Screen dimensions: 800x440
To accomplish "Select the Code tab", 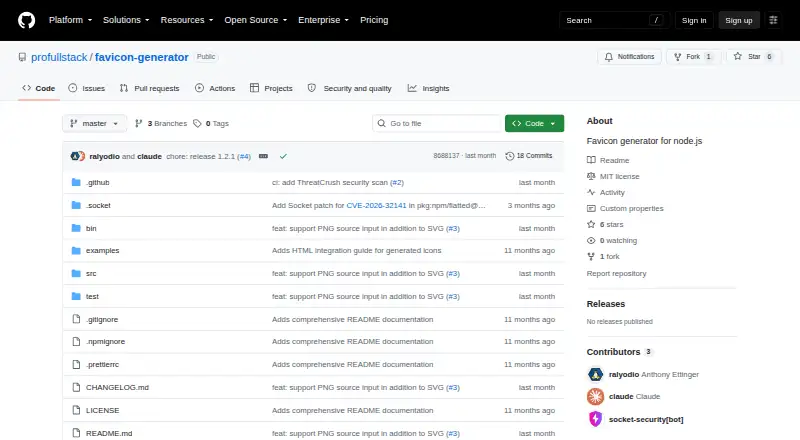I will [x=39, y=88].
